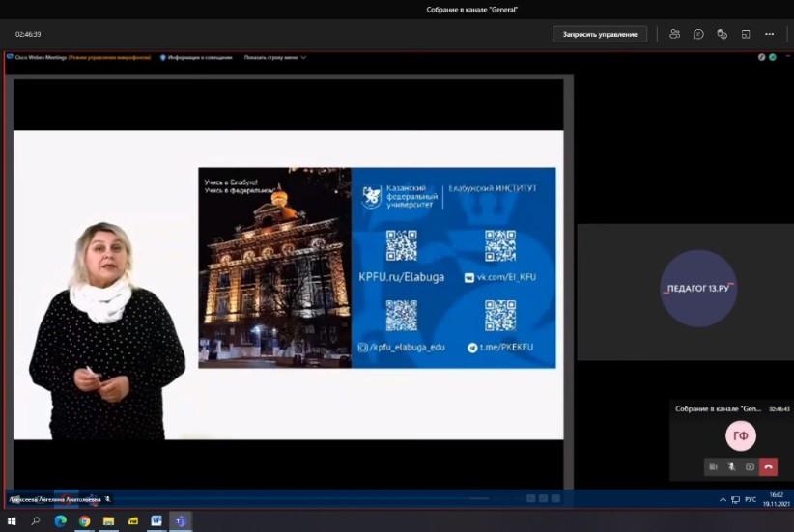Expand the "Показать строку меню" dropdown
The height and width of the screenshot is (532, 794).
[x=275, y=57]
